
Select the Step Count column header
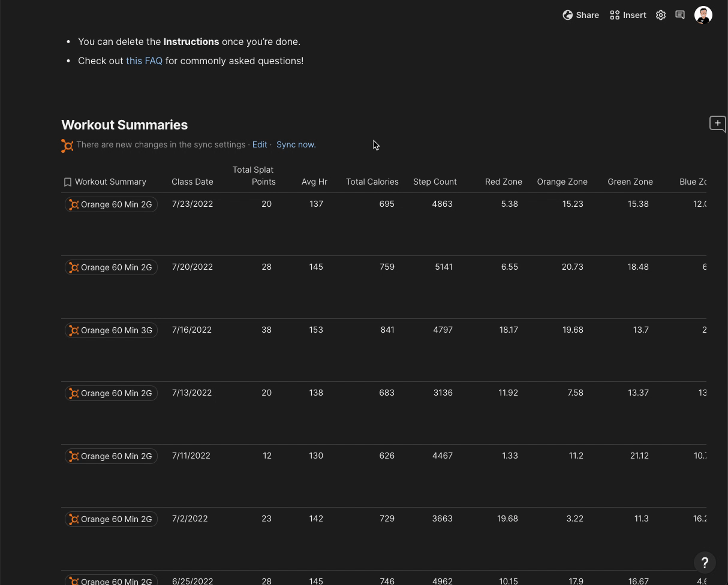tap(435, 182)
